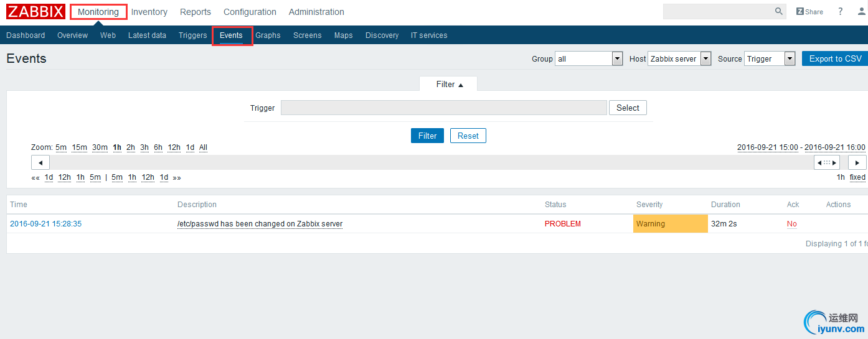868x339 pixels.
Task: Go to the Overview submenu
Action: click(x=72, y=35)
